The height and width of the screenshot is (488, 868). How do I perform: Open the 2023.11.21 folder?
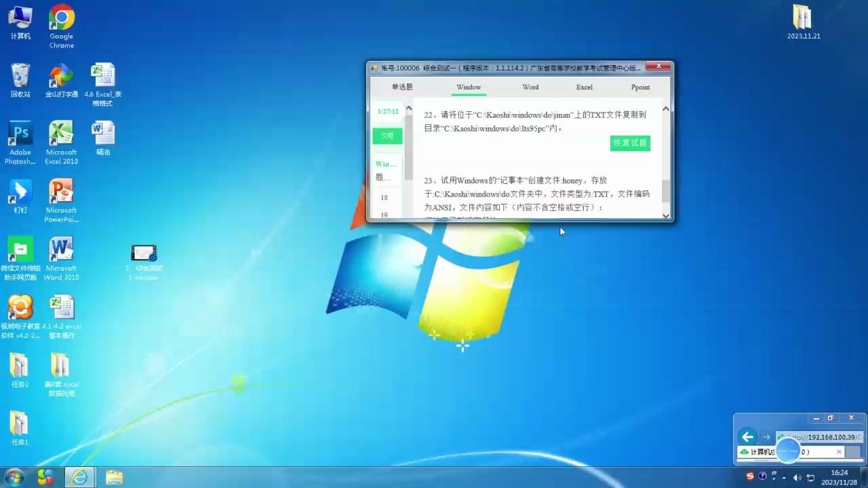[x=804, y=22]
